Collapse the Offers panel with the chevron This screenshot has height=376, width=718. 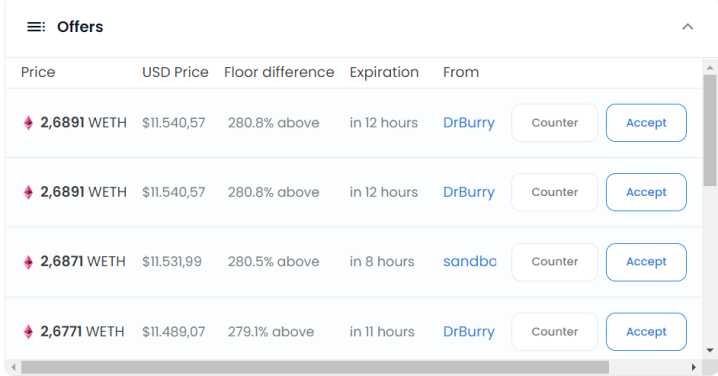click(x=687, y=27)
